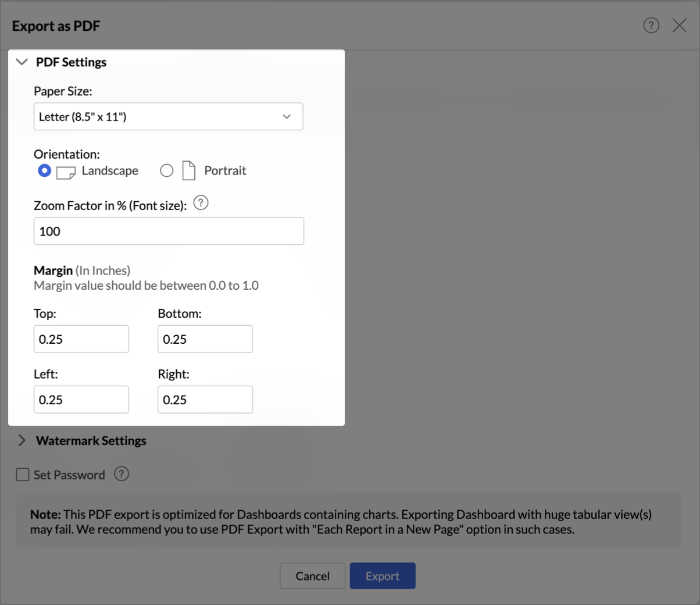Click the Landscape page icon
The width and height of the screenshot is (700, 605).
pos(66,172)
